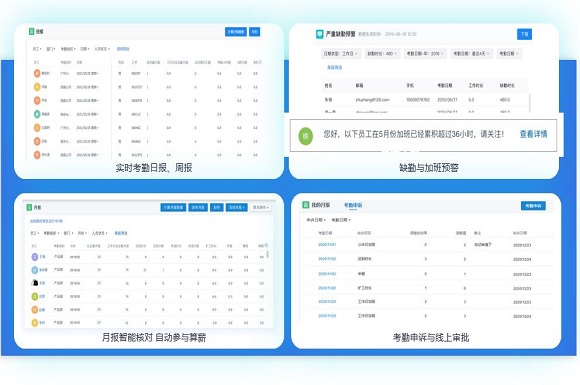Image resolution: width=580 pixels, height=385 pixels.
Task: Click first wide blue button in monthly report toolbar
Action: [x=173, y=207]
